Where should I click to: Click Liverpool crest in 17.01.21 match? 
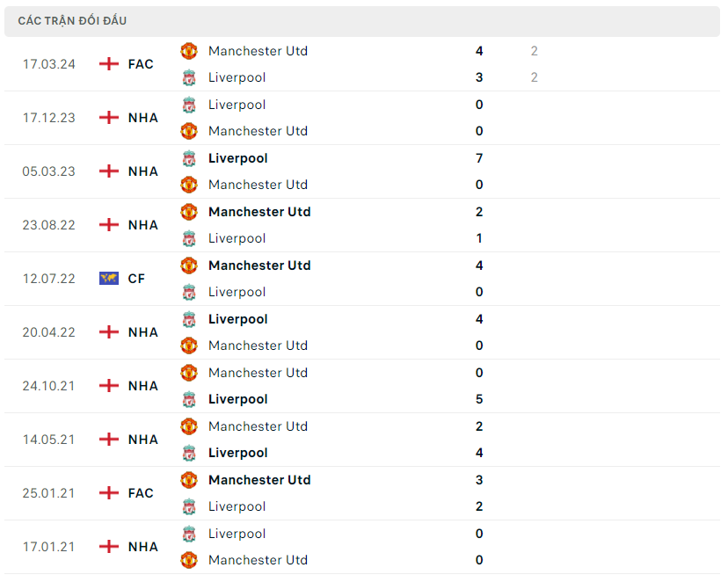(189, 534)
